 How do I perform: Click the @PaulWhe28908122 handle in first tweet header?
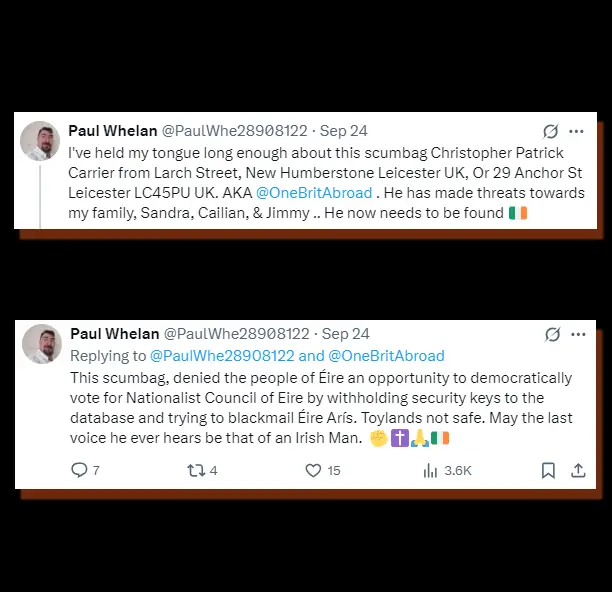pyautogui.click(x=235, y=131)
